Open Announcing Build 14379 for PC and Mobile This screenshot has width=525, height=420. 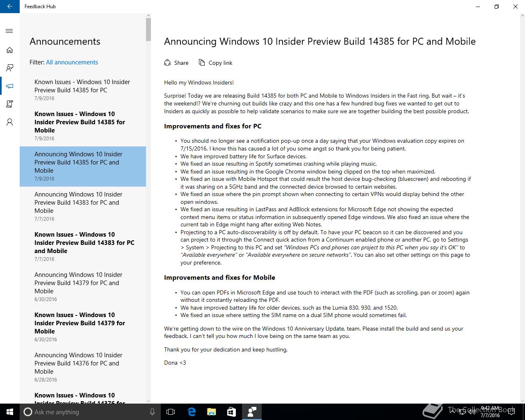(x=83, y=287)
